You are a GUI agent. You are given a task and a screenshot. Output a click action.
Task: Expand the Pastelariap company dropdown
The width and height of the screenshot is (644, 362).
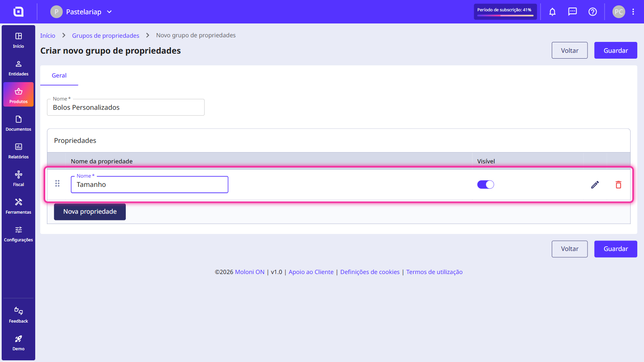pos(81,12)
